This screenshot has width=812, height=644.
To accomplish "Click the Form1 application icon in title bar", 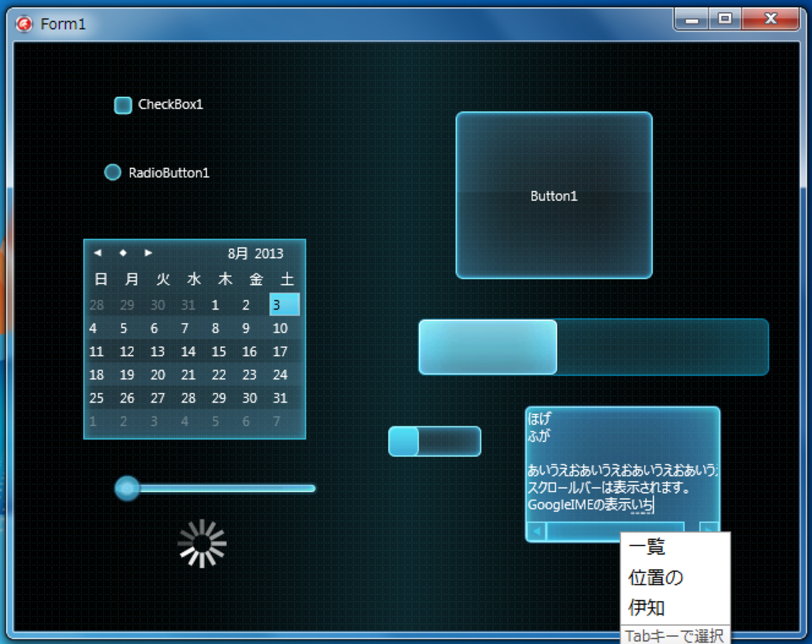I will click(x=24, y=24).
